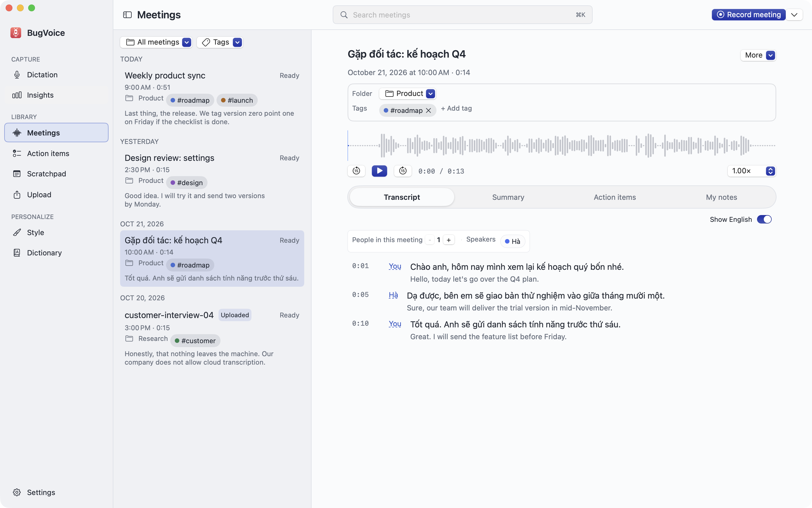Click the Hà speaker chip
The image size is (812, 508).
512,241
